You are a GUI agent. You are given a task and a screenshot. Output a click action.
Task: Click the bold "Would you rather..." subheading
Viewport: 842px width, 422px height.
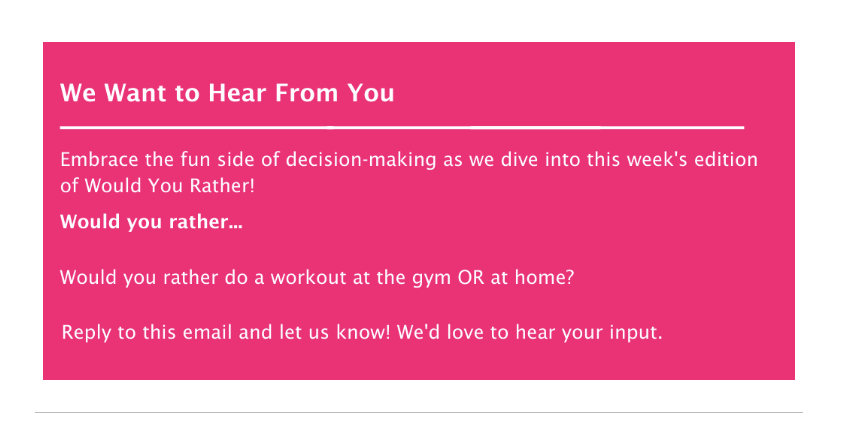(151, 222)
